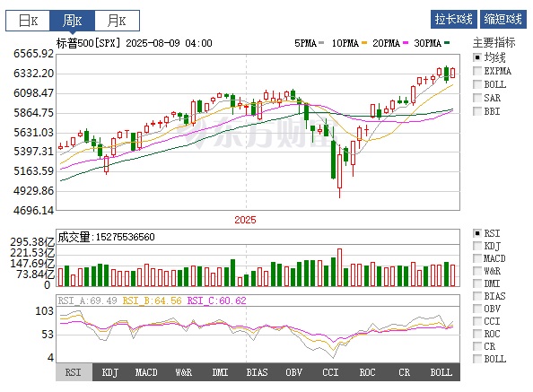Select the ROC sub-indicator radio
The width and height of the screenshot is (533, 392).
(477, 334)
